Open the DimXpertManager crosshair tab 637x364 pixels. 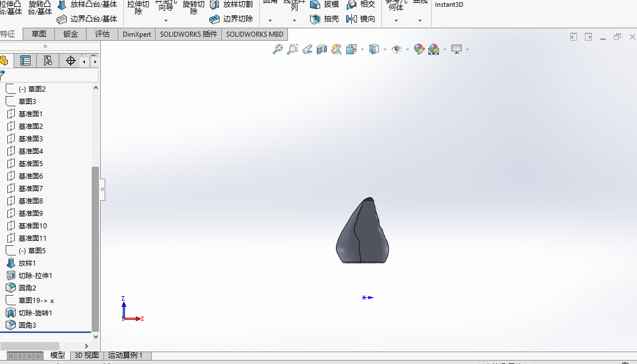coord(70,61)
